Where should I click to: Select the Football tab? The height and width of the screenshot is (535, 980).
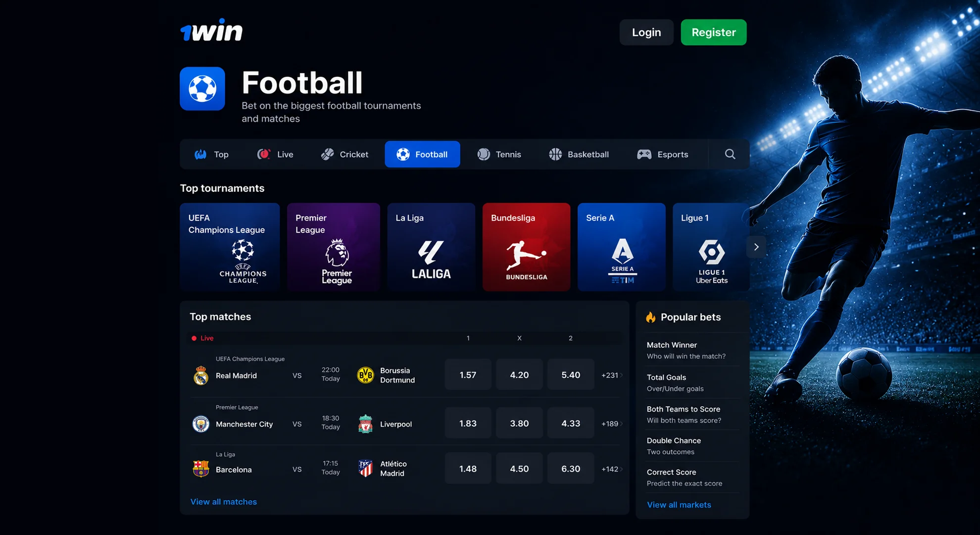(x=422, y=154)
